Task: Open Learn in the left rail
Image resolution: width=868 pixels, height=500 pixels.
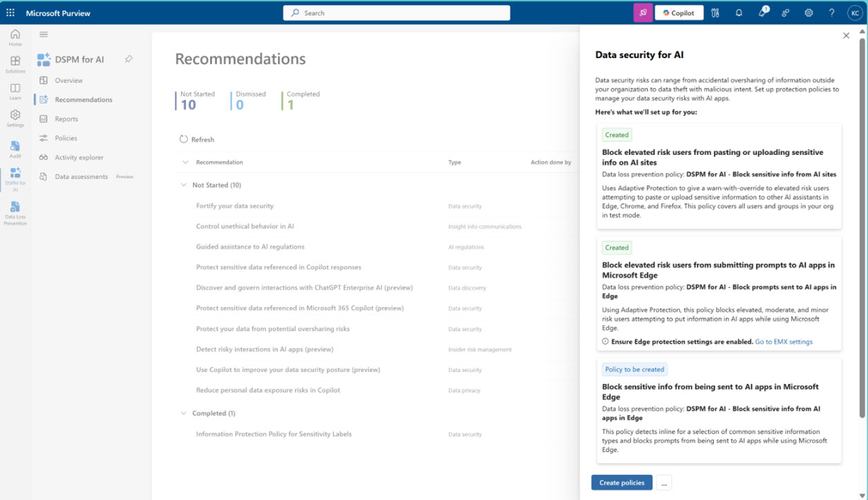Action: pyautogui.click(x=15, y=92)
